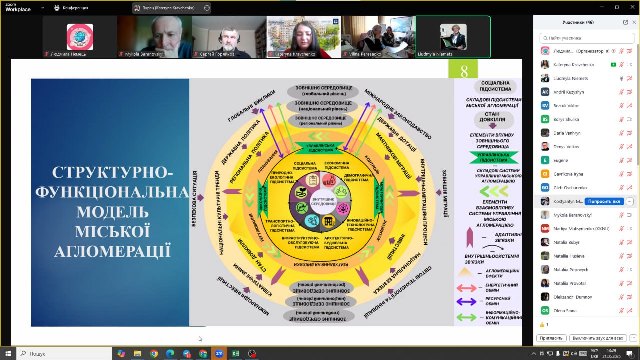
Task: Select the Kateryna Kravchenko video thumbnail
Action: [304, 37]
